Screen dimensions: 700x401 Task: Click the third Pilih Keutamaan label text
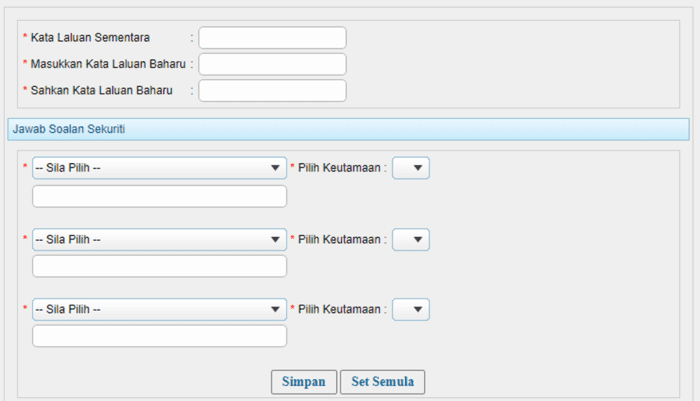click(x=341, y=309)
